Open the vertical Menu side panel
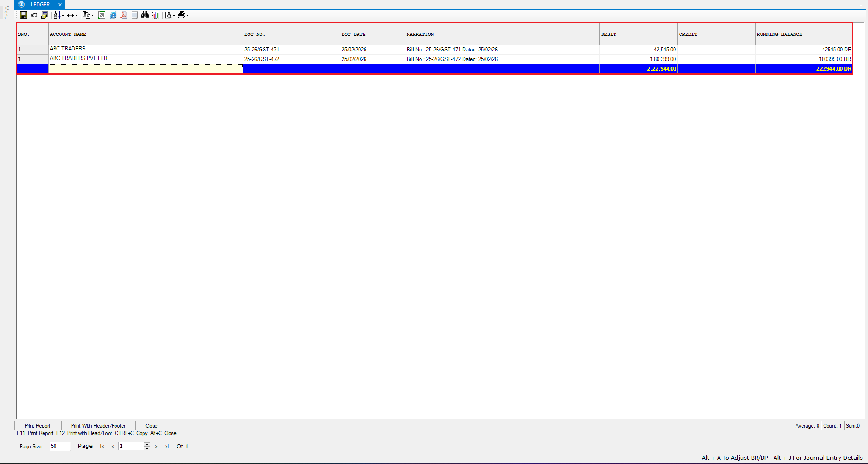The height and width of the screenshot is (464, 868). tap(6, 12)
